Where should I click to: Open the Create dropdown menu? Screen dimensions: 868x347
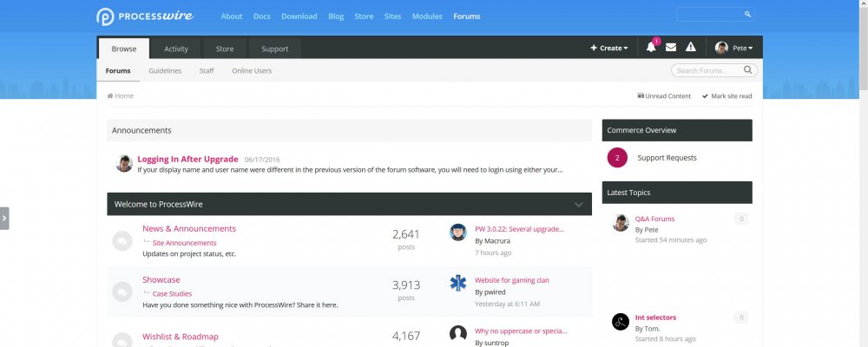pos(609,49)
